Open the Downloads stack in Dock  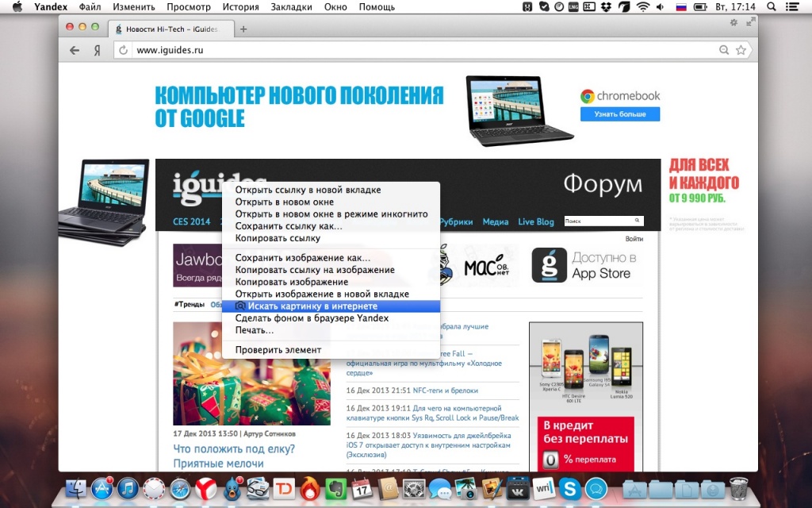[713, 489]
